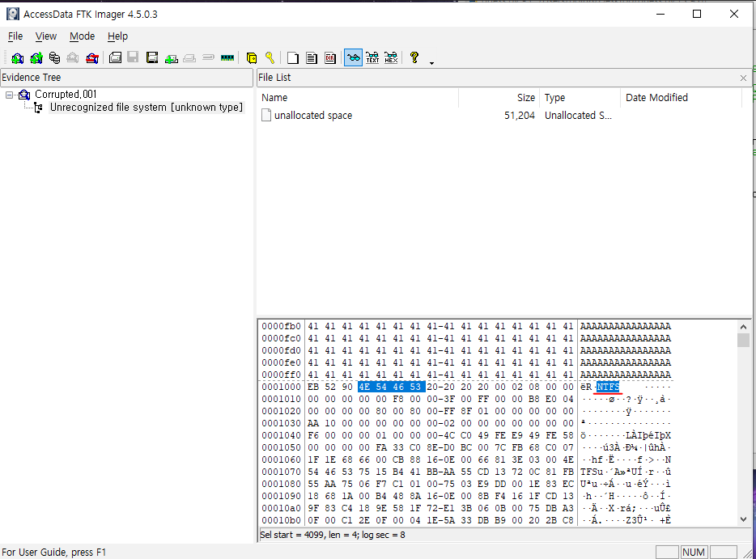The width and height of the screenshot is (756, 559).
Task: Click Remove All Evidence Items icon
Action: pyautogui.click(x=92, y=57)
